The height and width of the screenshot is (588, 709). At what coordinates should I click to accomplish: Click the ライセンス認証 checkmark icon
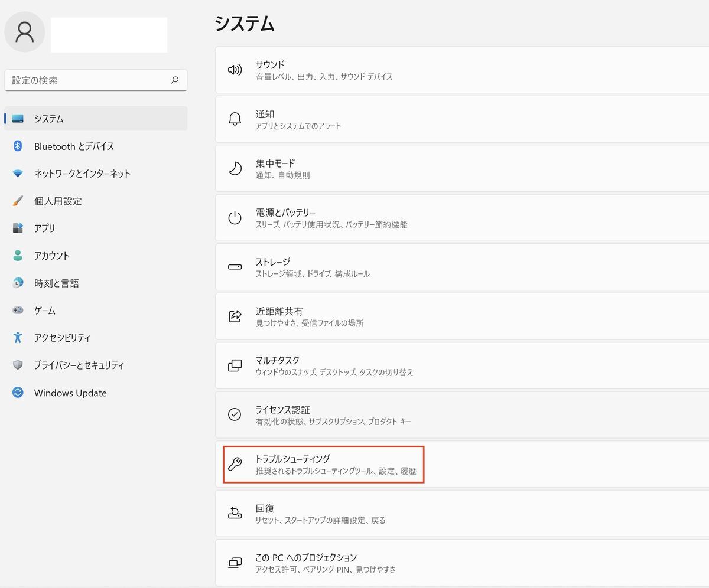point(235,414)
